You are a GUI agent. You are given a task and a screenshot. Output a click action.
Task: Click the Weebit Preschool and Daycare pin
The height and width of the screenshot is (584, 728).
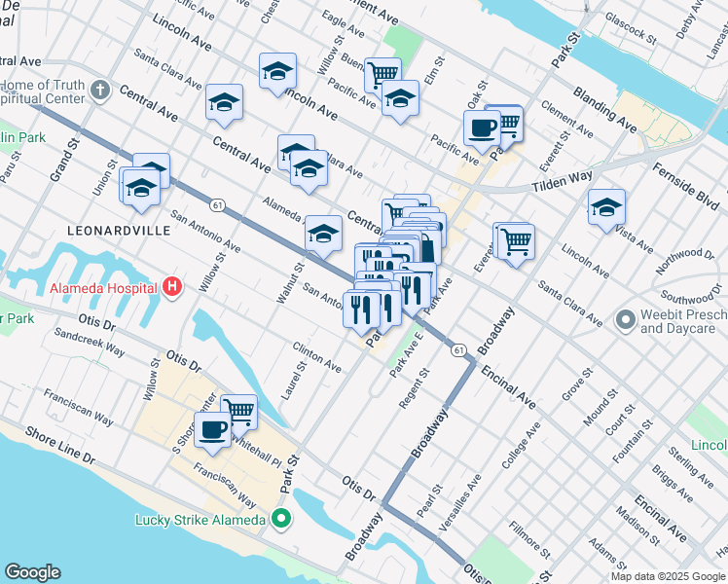(626, 320)
